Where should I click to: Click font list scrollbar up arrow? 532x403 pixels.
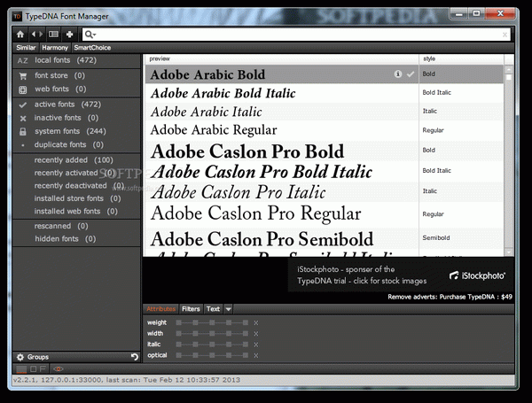tap(509, 69)
